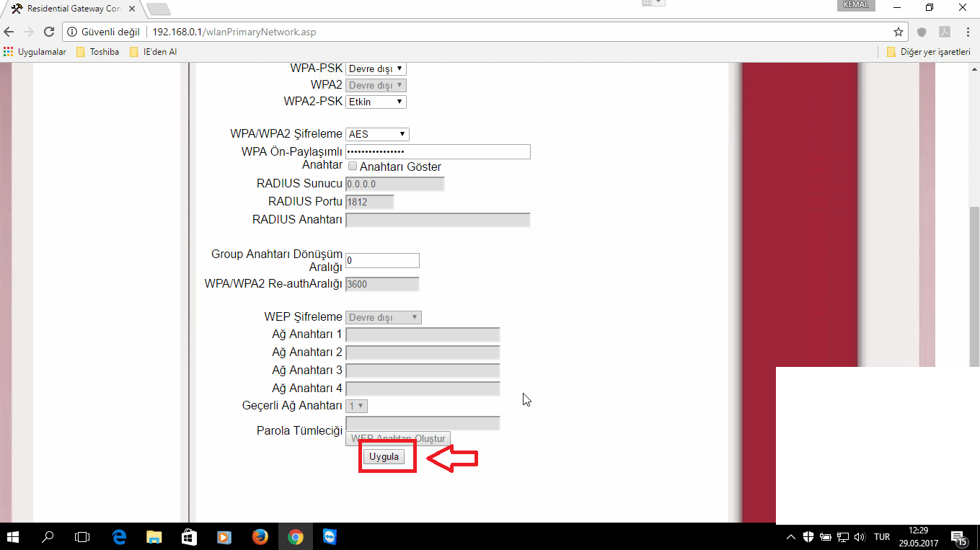Viewport: 980px width, 550px height.
Task: Open File Explorer from the taskbar
Action: (154, 537)
